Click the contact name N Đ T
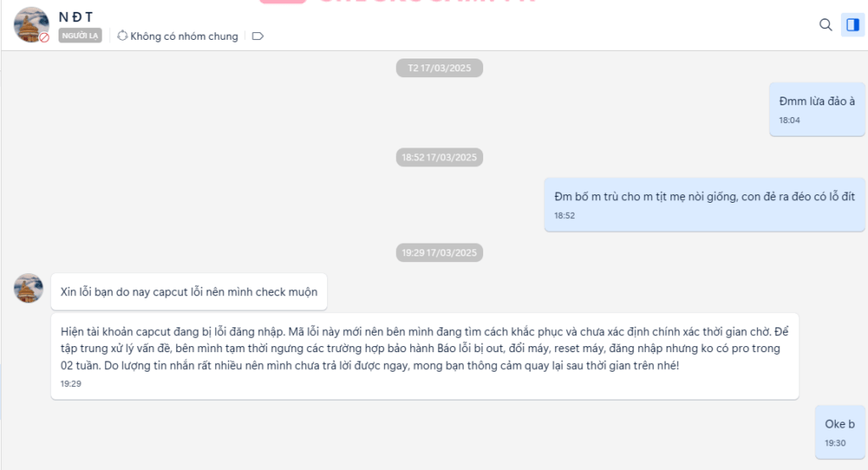Screen dimensions: 868x470 tap(75, 17)
